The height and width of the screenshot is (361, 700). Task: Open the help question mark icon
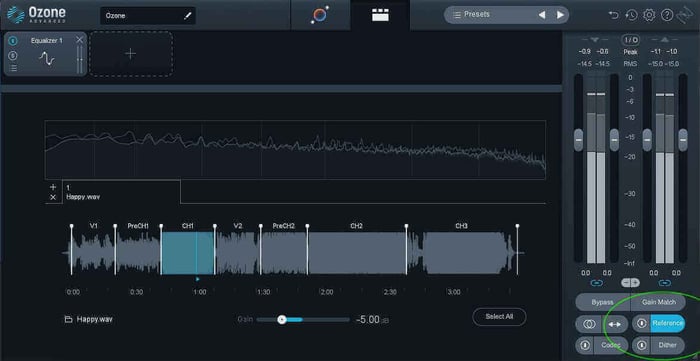click(x=667, y=15)
